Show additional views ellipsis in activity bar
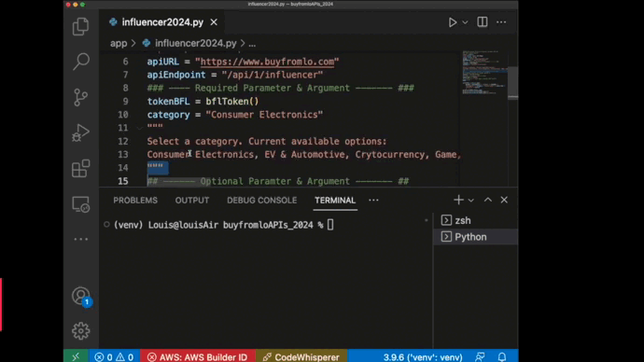Viewport: 644px width, 362px height. click(81, 239)
